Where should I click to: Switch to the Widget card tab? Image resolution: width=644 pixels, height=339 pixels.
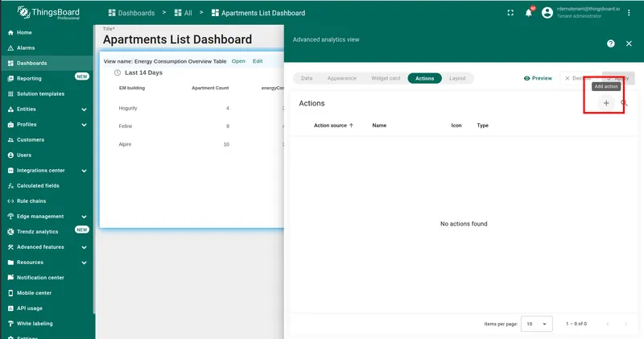pos(386,78)
